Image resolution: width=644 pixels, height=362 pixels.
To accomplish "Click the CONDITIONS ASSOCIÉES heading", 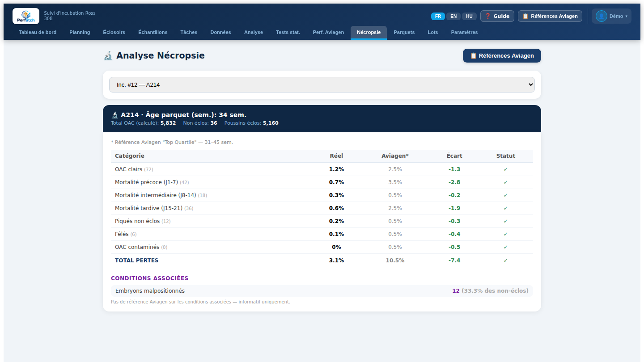I will click(149, 278).
